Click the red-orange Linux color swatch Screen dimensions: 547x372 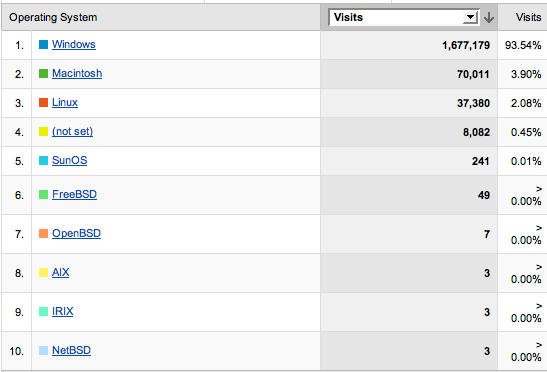[x=43, y=103]
